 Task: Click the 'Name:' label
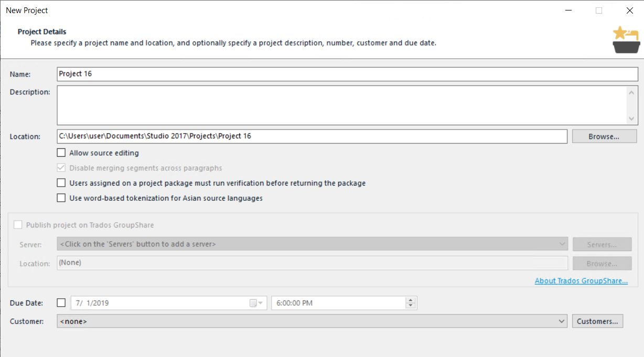(20, 74)
